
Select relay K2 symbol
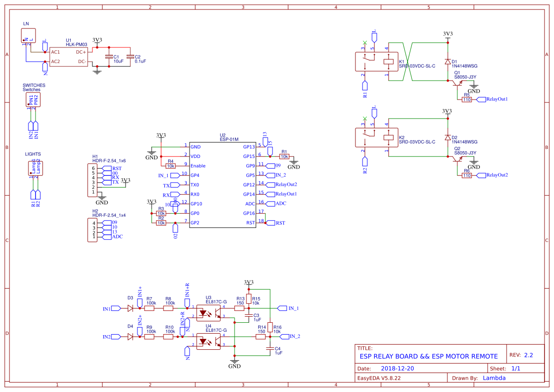pos(377,137)
